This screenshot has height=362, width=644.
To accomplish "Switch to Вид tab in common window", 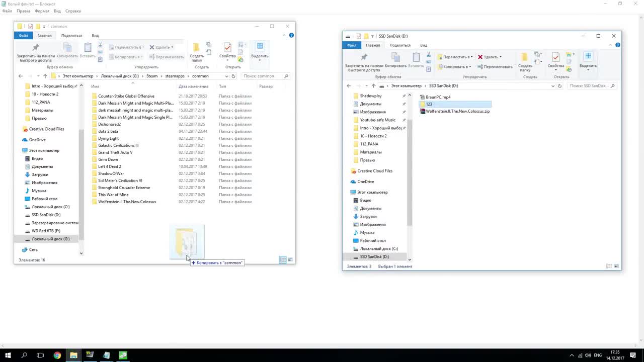I will pyautogui.click(x=95, y=35).
